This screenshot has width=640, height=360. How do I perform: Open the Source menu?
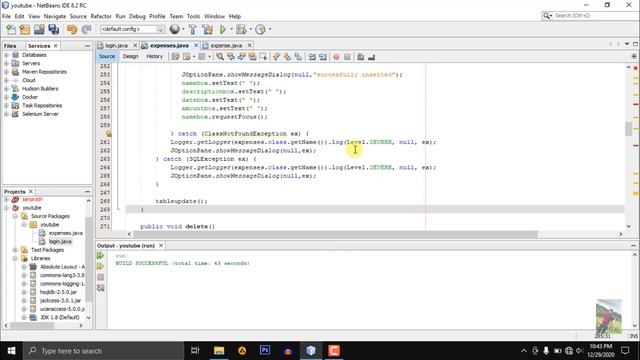coord(78,16)
